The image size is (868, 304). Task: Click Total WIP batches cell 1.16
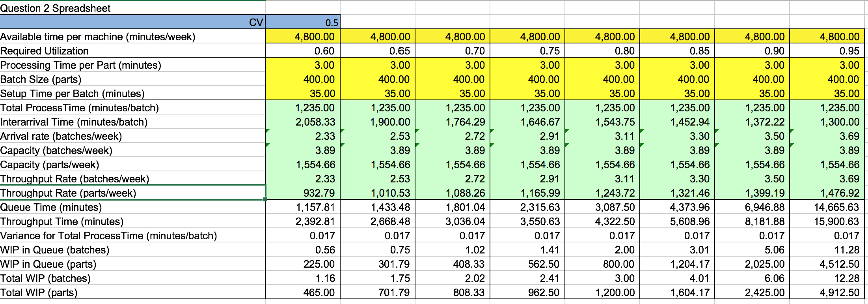coord(303,278)
